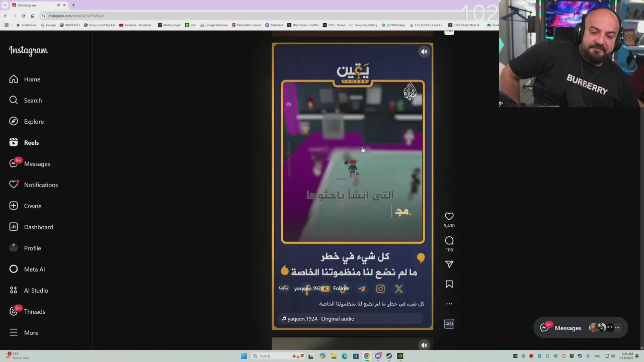
Task: Open the Restream bookmark
Action: tap(274, 25)
